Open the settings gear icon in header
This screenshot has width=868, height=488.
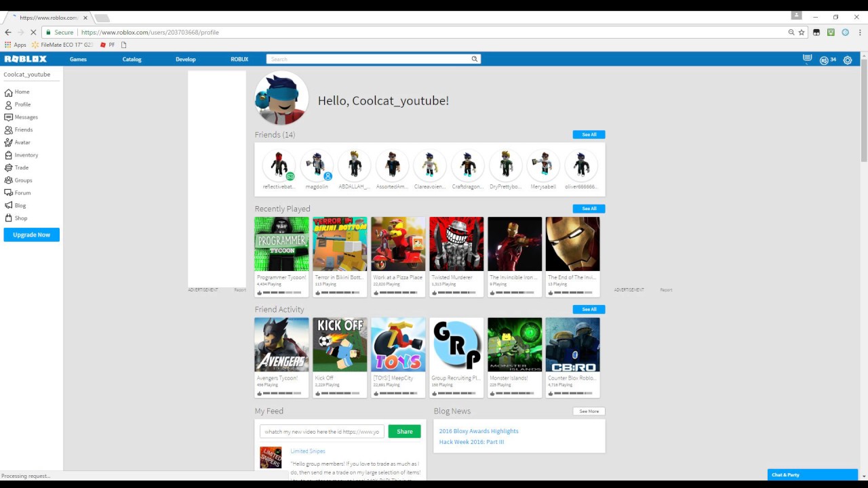tap(848, 60)
